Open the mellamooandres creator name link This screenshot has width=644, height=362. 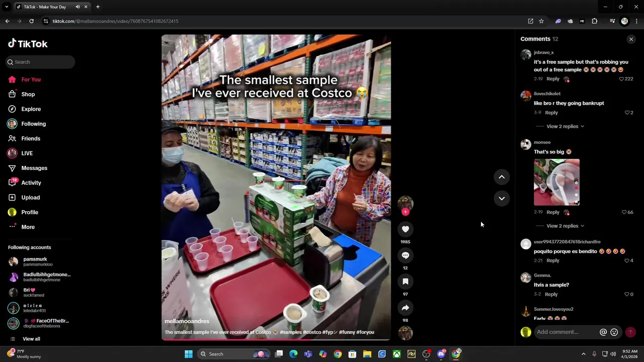(187, 321)
